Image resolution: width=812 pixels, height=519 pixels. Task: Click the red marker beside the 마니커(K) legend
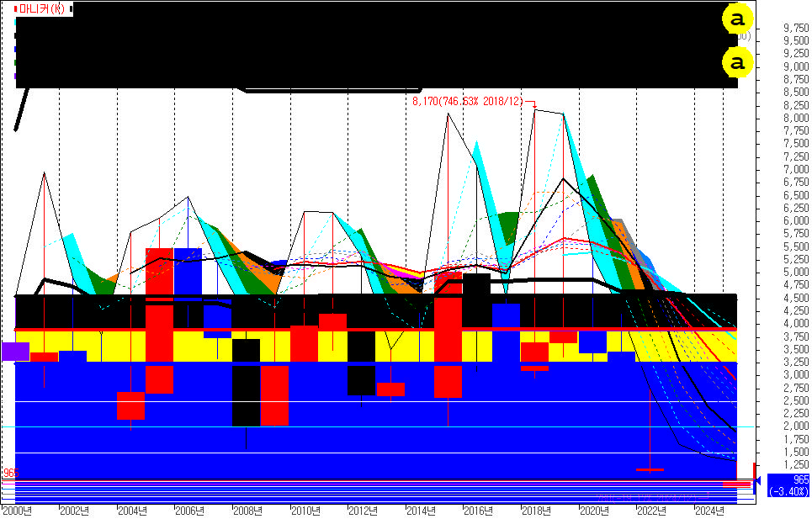click(x=16, y=9)
